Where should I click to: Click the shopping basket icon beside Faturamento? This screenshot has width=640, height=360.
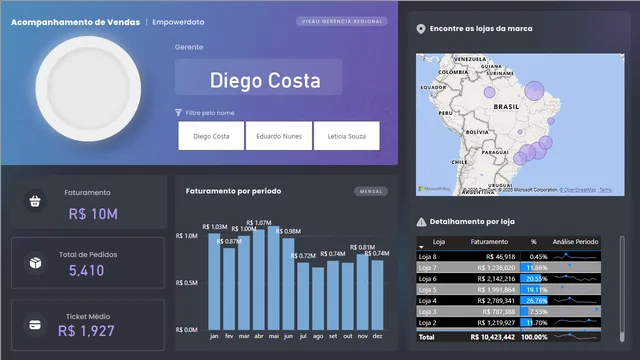click(35, 201)
